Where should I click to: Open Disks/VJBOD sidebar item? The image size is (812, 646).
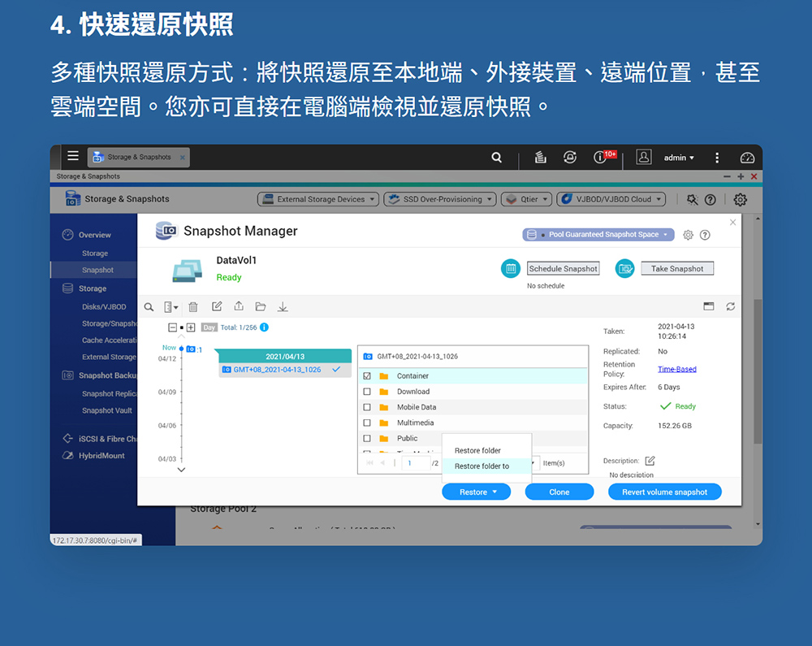point(104,306)
